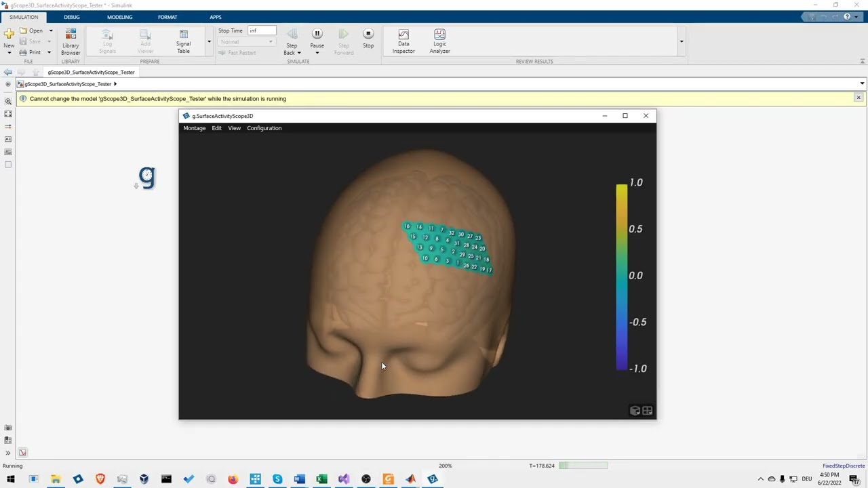
Task: Open the Help question mark icon
Action: [846, 17]
